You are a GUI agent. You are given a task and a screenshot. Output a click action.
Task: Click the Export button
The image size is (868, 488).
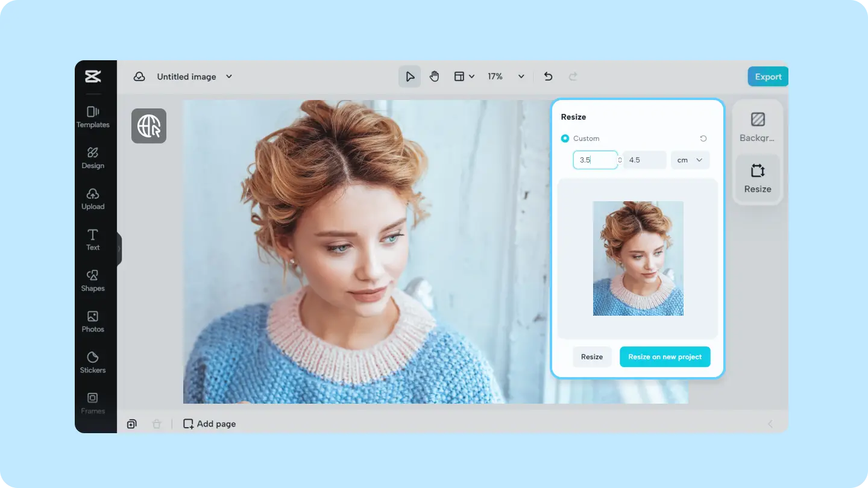[x=768, y=77]
